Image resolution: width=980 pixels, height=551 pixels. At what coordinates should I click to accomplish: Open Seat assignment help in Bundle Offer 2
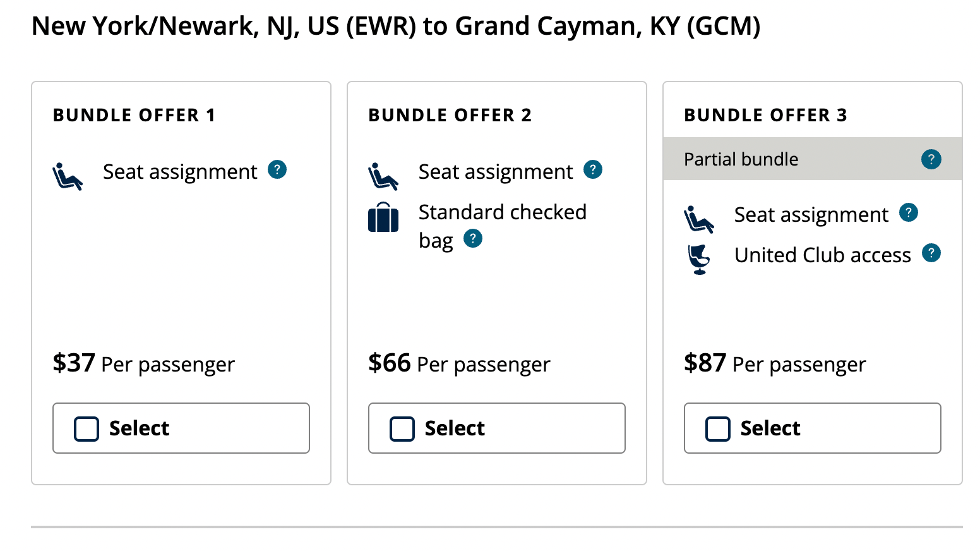click(593, 170)
